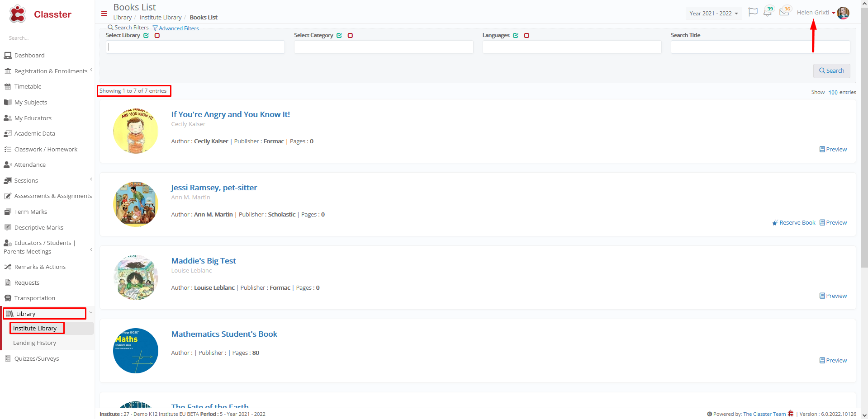Open Maddie's Big Test cover thumbnail
Image resolution: width=868 pixels, height=419 pixels.
pos(136,278)
